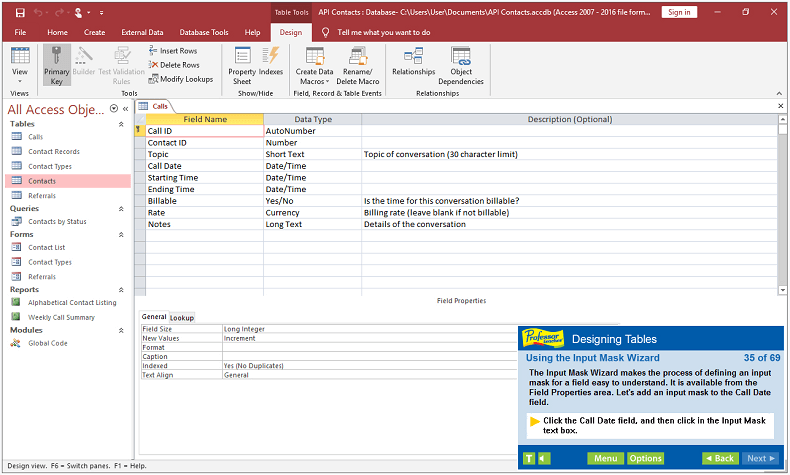
Task: Open the Create Data Macros dropdown
Action: (x=314, y=65)
